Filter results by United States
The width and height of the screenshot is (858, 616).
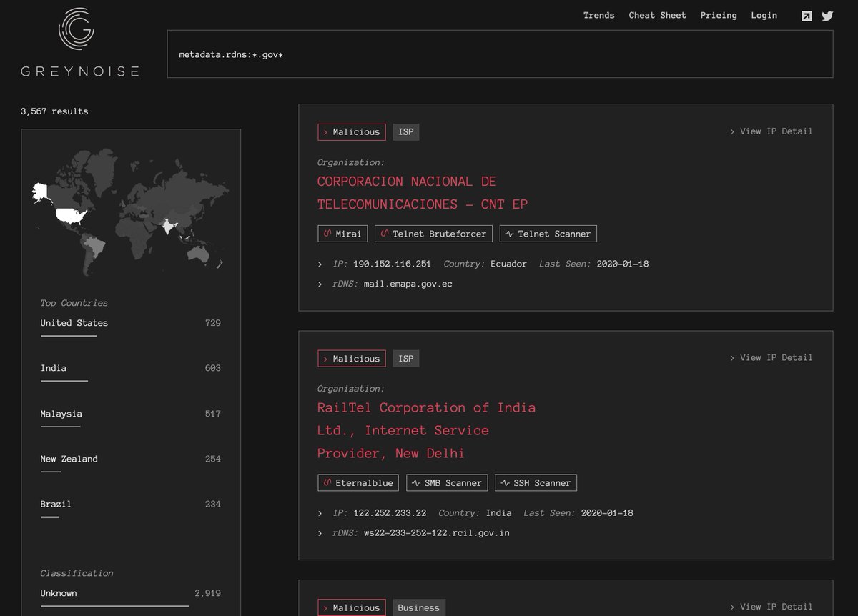click(x=130, y=327)
